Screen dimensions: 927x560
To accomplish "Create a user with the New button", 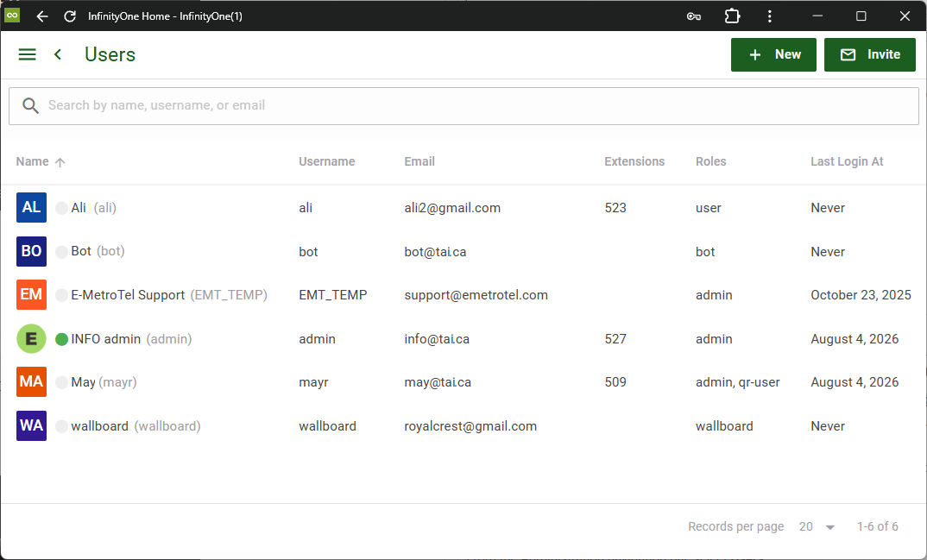I will [773, 55].
